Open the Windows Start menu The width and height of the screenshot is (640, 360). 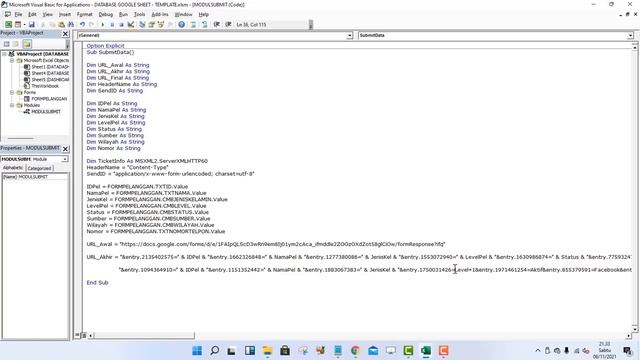tap(197, 351)
